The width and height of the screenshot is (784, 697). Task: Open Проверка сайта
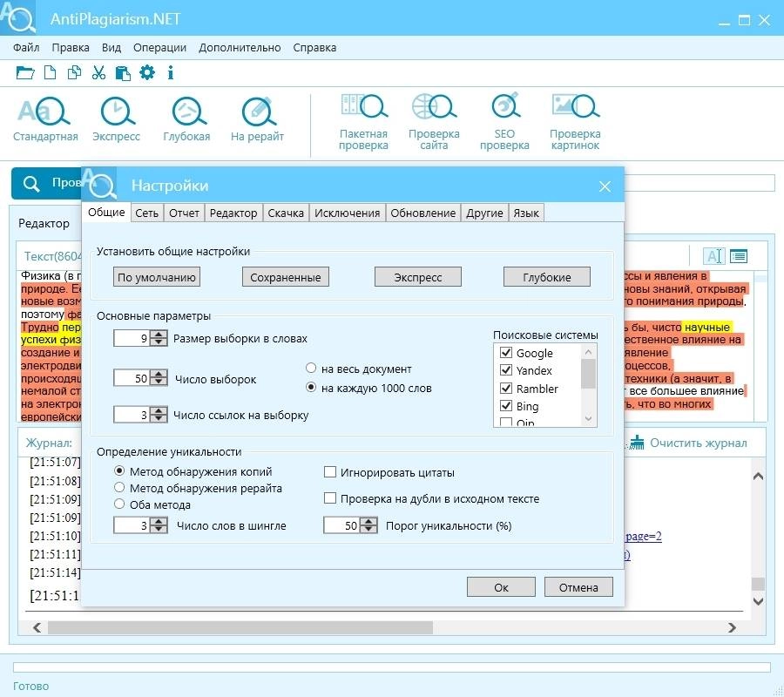pos(434,123)
